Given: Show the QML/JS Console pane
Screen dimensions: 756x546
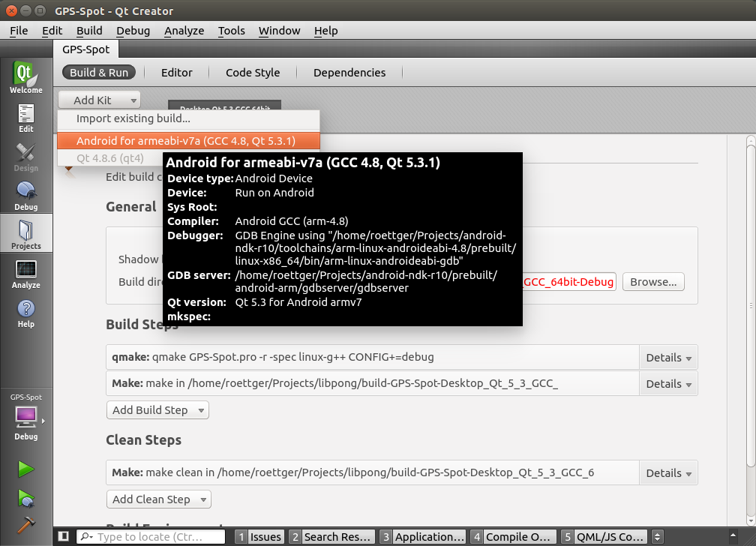Looking at the screenshot, I should (x=604, y=536).
